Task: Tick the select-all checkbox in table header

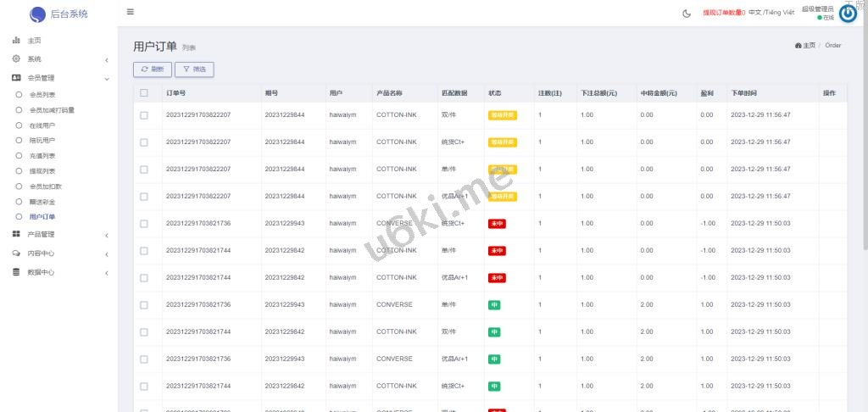Action: tap(144, 92)
